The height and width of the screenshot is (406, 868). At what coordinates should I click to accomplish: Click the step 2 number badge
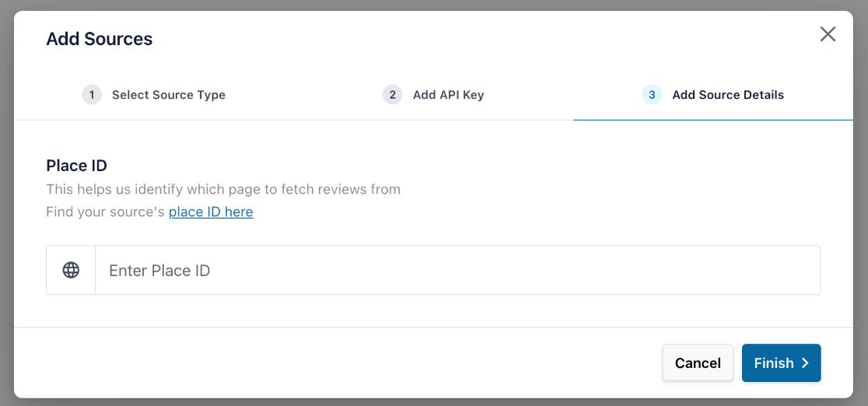pos(393,95)
